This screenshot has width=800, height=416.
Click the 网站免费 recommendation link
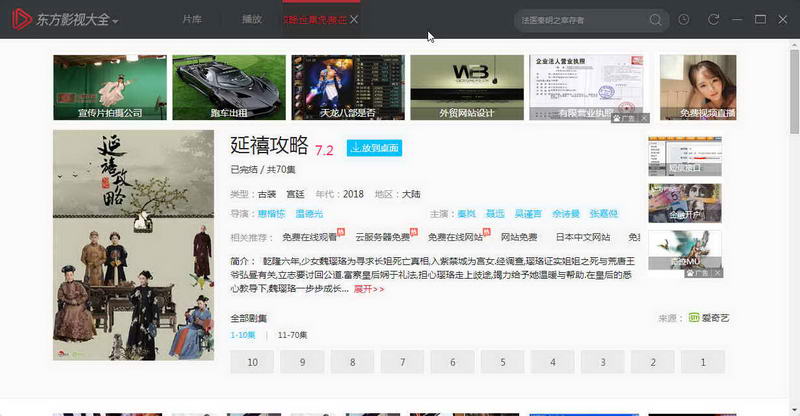[x=519, y=237]
